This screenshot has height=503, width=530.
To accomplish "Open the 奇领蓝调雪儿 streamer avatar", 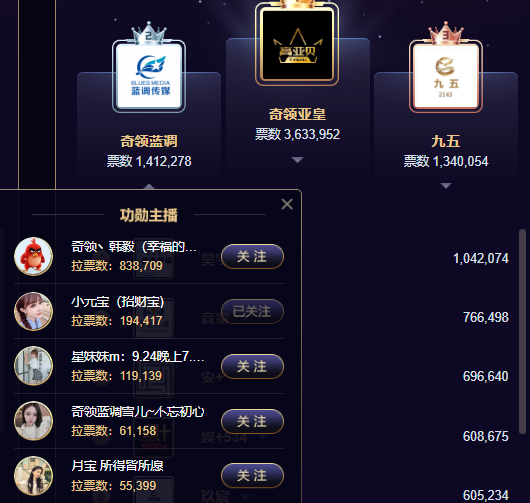I will coord(33,421).
